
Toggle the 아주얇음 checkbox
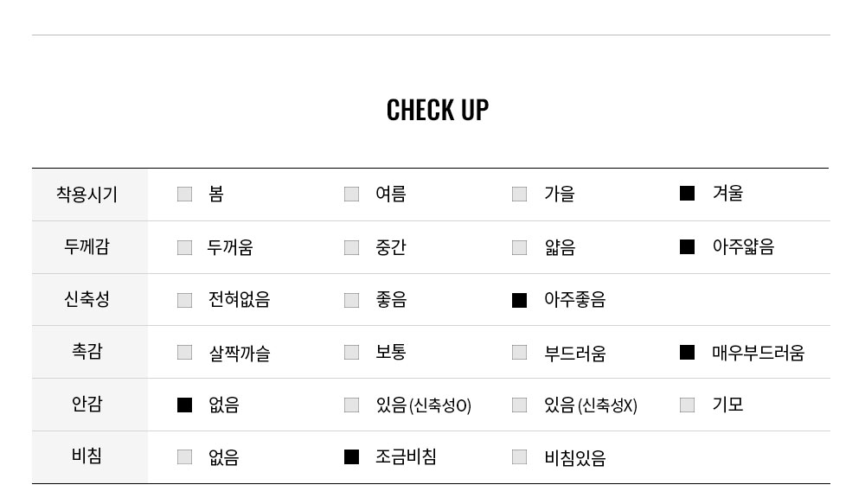[687, 247]
